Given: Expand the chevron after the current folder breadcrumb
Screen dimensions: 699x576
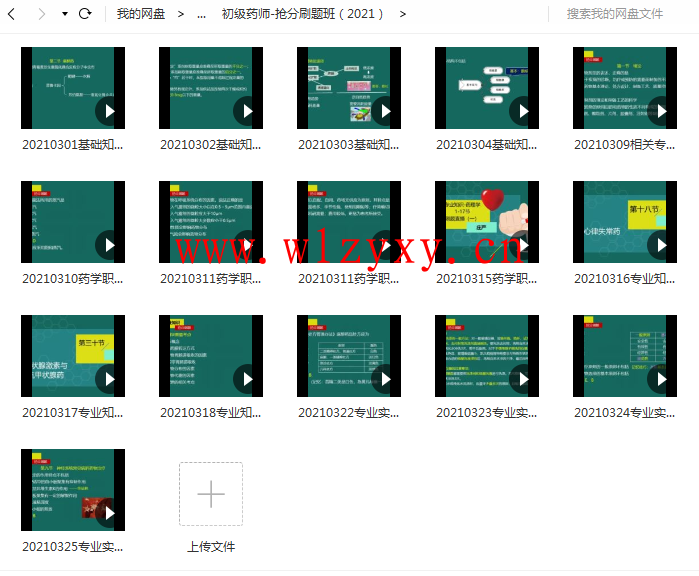Looking at the screenshot, I should pos(403,14).
